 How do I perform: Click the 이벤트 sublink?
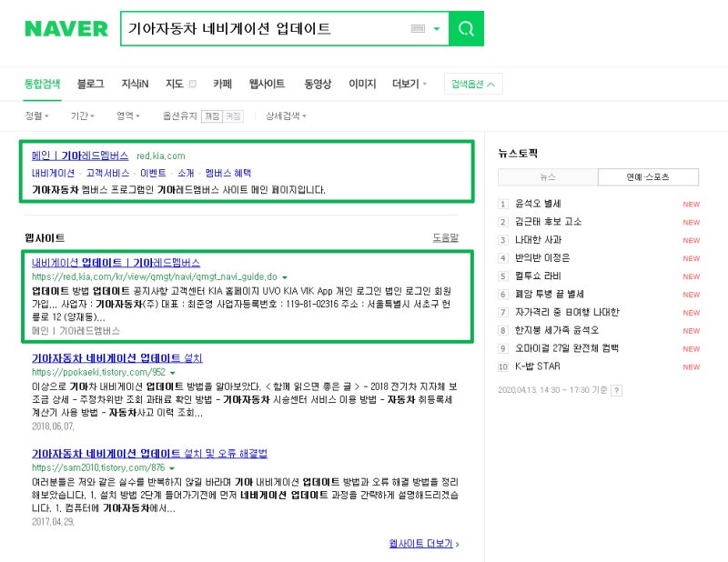point(153,173)
